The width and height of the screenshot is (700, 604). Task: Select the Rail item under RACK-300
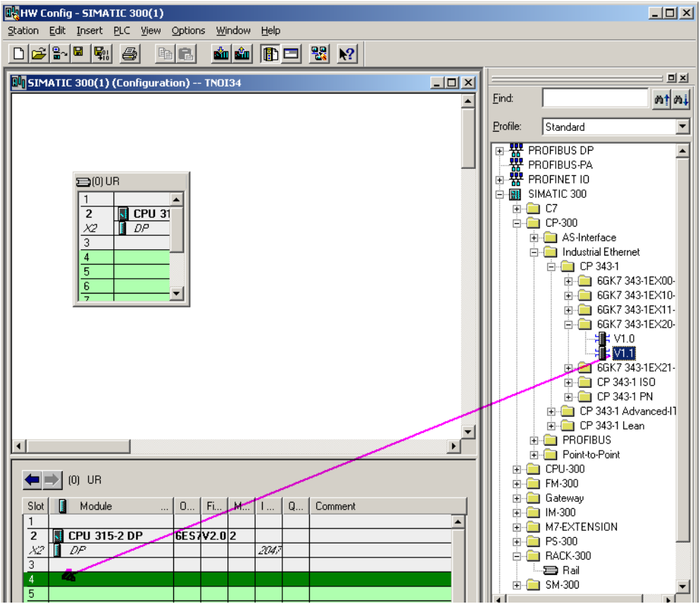(x=570, y=570)
